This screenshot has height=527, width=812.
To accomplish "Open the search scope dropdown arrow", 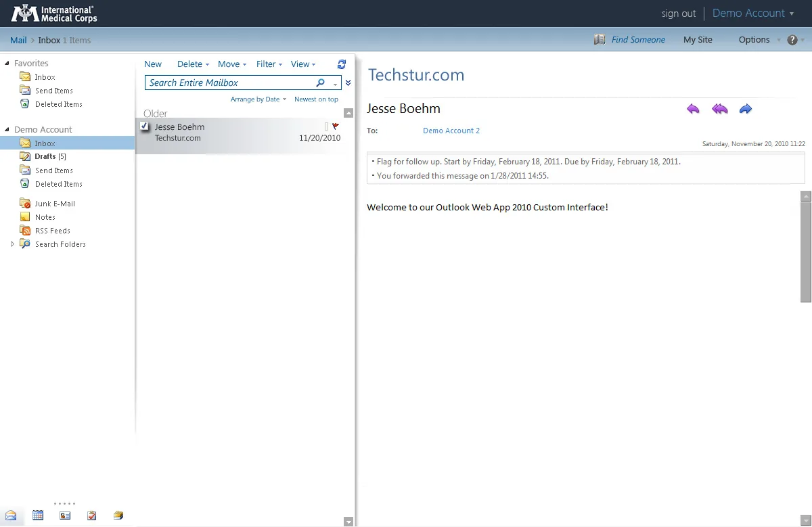I will coord(335,83).
